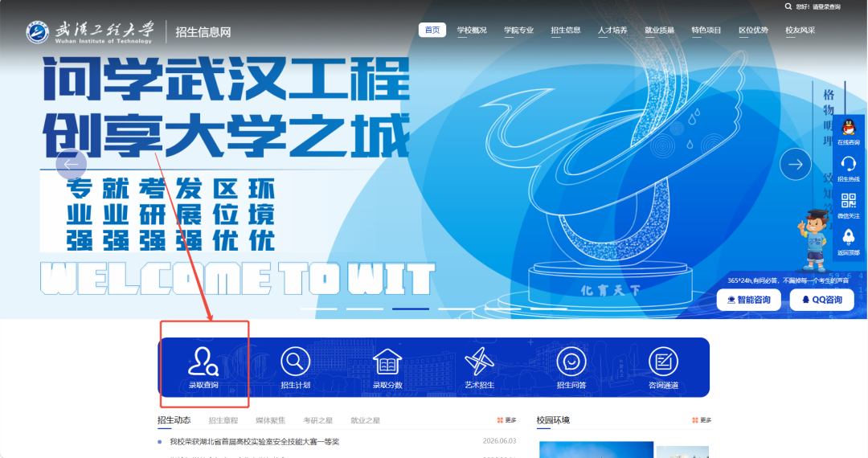Switch to the 考研之星 tab

[317, 420]
